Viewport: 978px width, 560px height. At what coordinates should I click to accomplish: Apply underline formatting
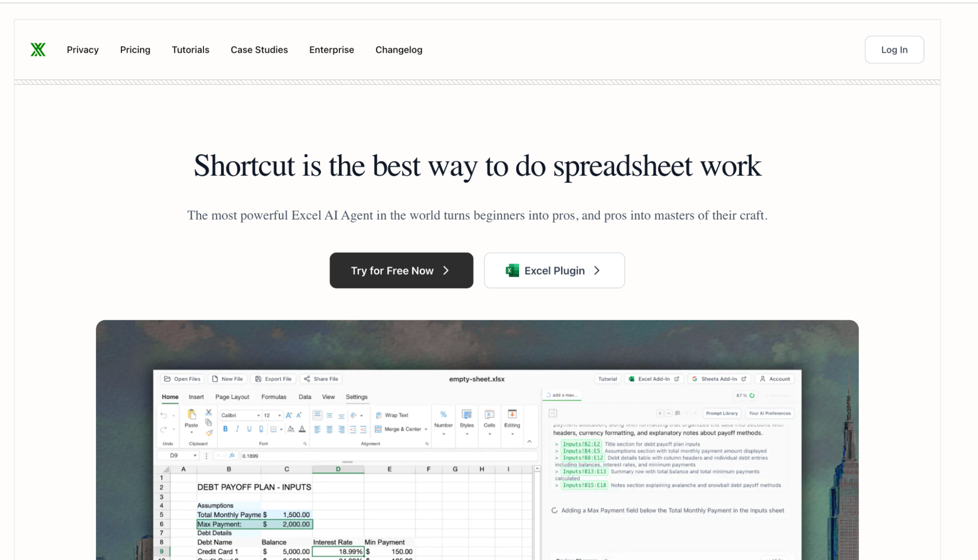[249, 429]
